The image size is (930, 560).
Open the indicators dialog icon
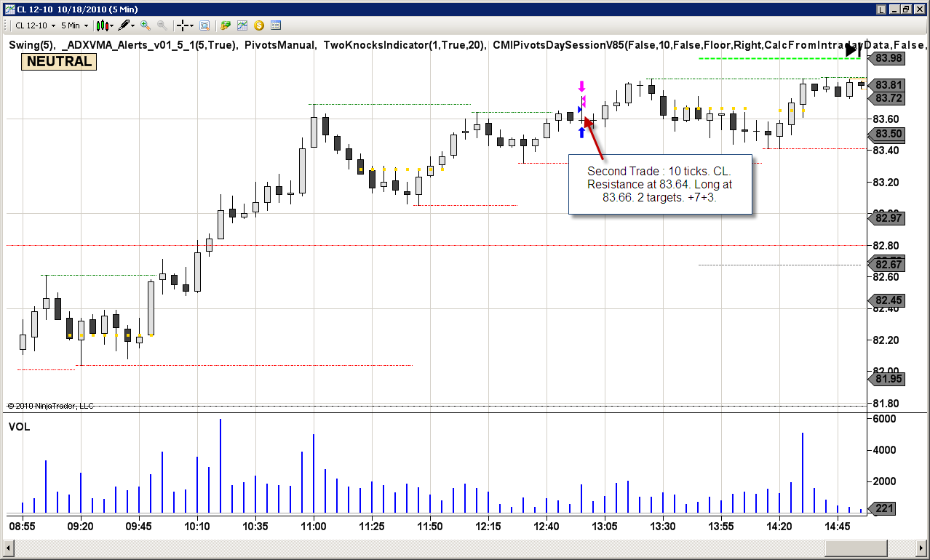[242, 25]
